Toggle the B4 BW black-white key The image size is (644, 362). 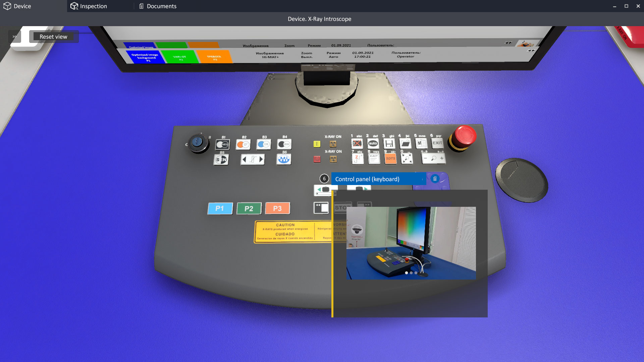click(284, 144)
